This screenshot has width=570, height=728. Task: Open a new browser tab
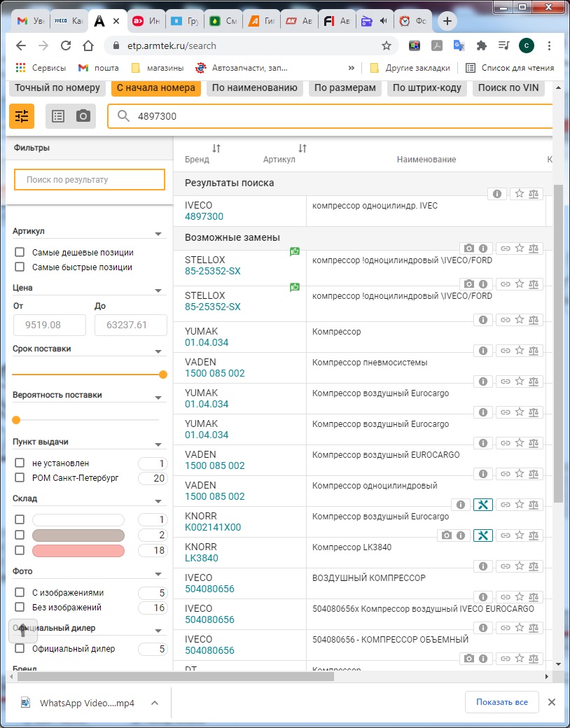[447, 21]
